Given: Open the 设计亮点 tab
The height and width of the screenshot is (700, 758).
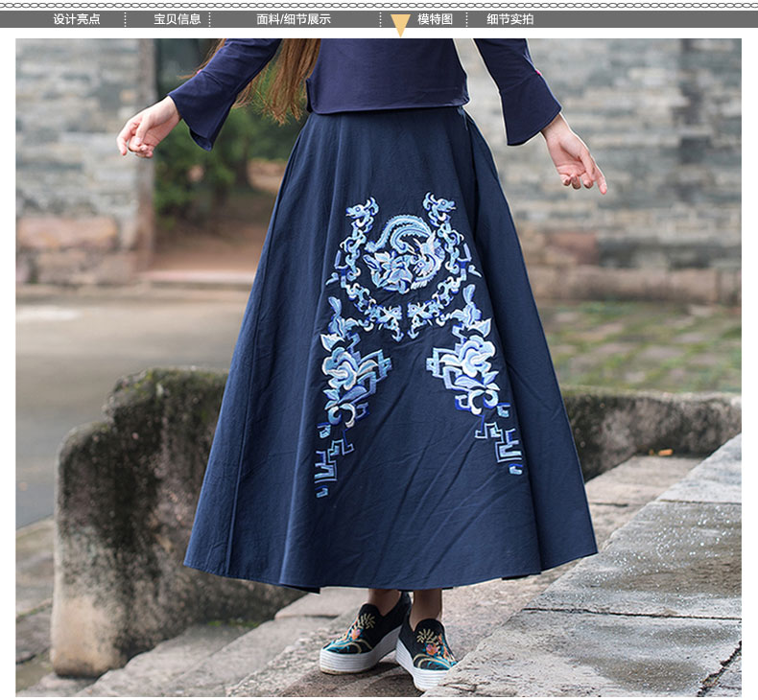Looking at the screenshot, I should click(x=77, y=19).
